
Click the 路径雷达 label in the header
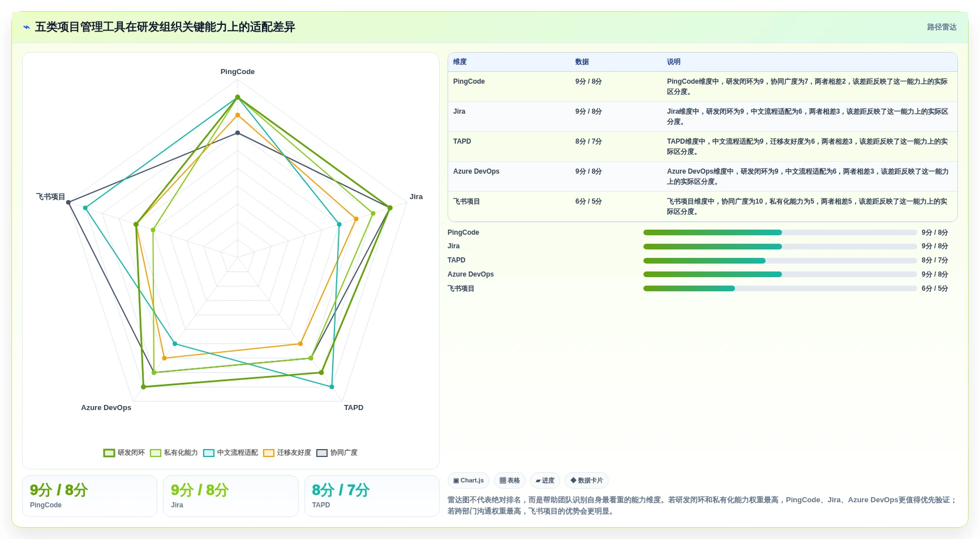pyautogui.click(x=942, y=27)
